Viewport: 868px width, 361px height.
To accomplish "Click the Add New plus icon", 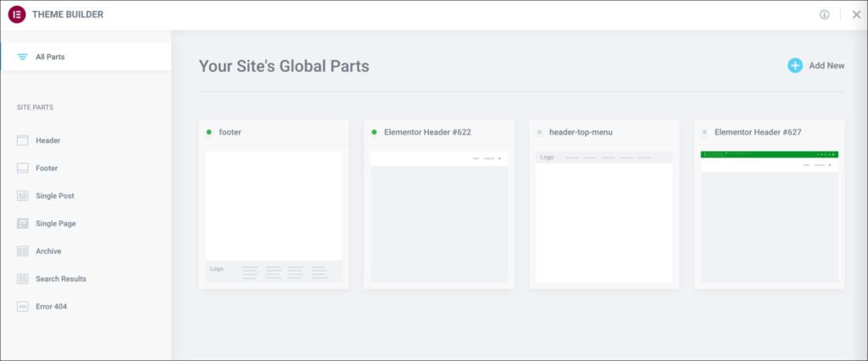I will coord(795,65).
